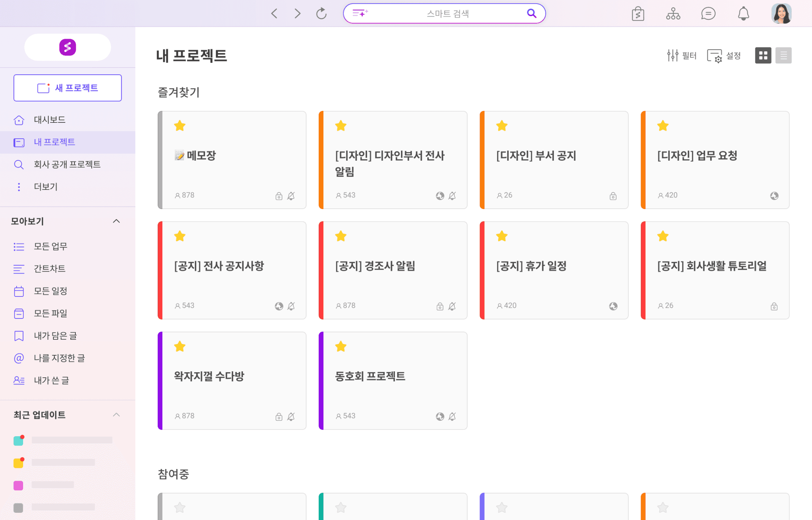The width and height of the screenshot is (812, 520).
Task: Select 간트차트 in the sidebar
Action: [x=49, y=269]
